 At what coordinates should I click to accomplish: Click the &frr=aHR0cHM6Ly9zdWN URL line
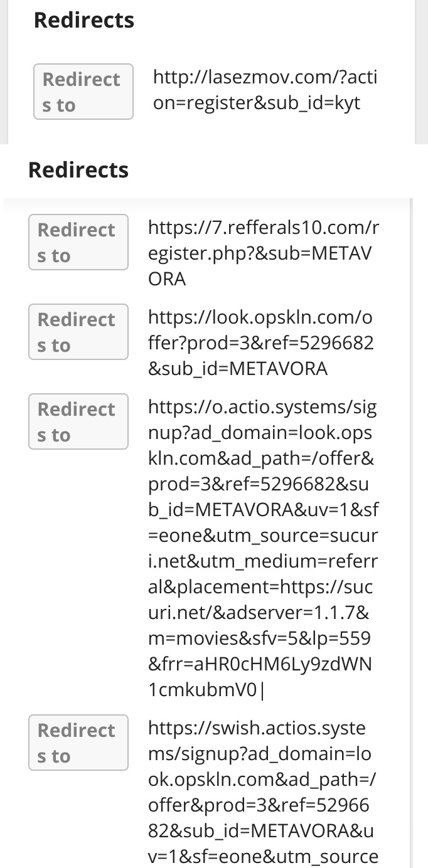[x=260, y=664]
